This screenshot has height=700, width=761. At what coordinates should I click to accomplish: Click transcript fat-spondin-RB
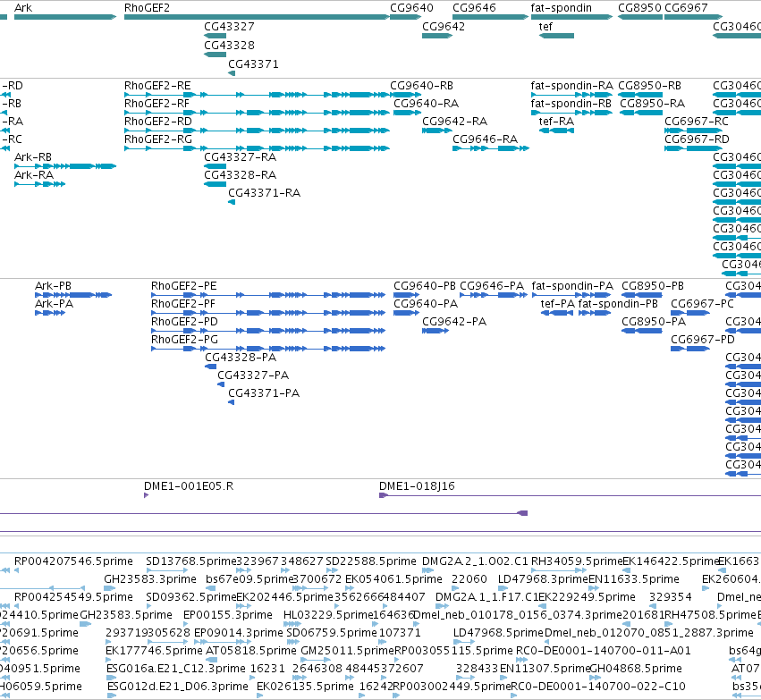point(571,113)
